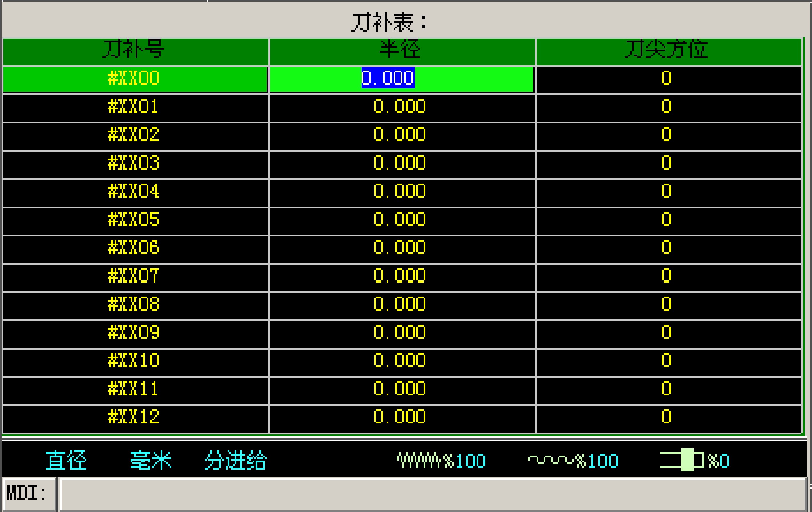The image size is (812, 512).
Task: Click the MDI: label
Action: click(x=26, y=493)
